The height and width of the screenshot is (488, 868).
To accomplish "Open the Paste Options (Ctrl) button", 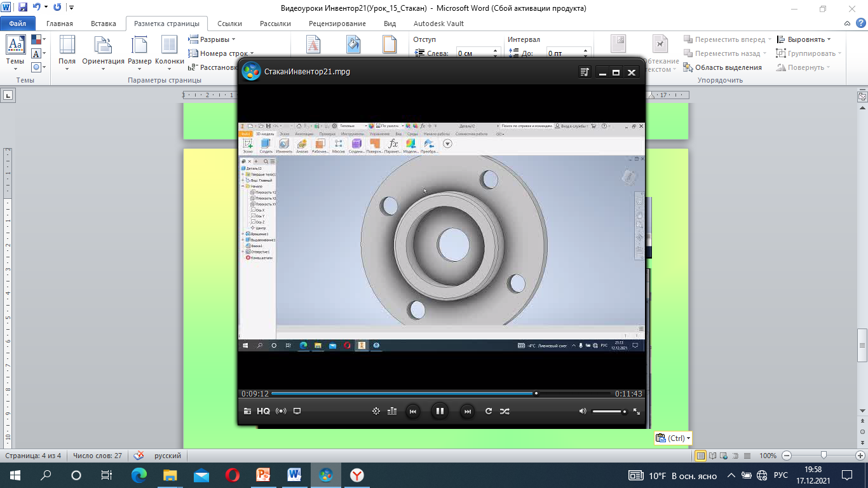I will (x=672, y=438).
